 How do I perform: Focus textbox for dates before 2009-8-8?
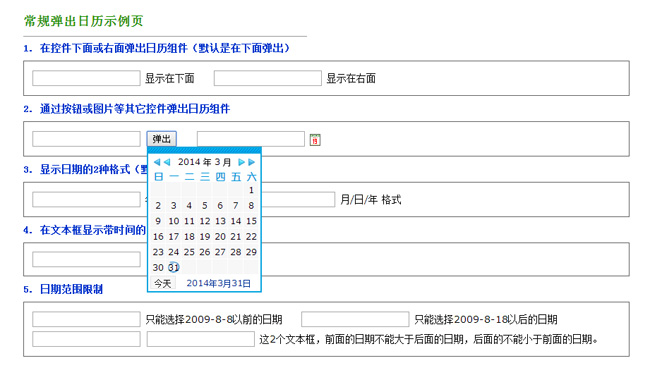[x=86, y=319]
